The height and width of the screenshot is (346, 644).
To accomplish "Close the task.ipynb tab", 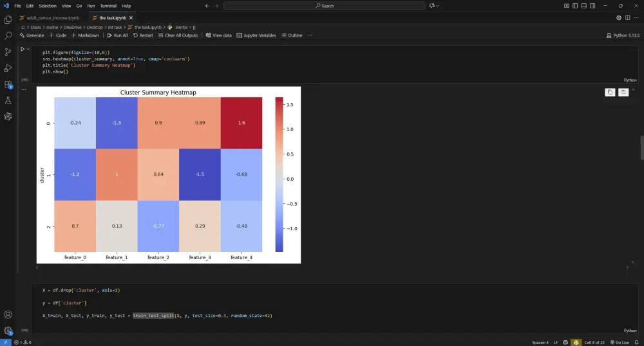I will (x=131, y=17).
